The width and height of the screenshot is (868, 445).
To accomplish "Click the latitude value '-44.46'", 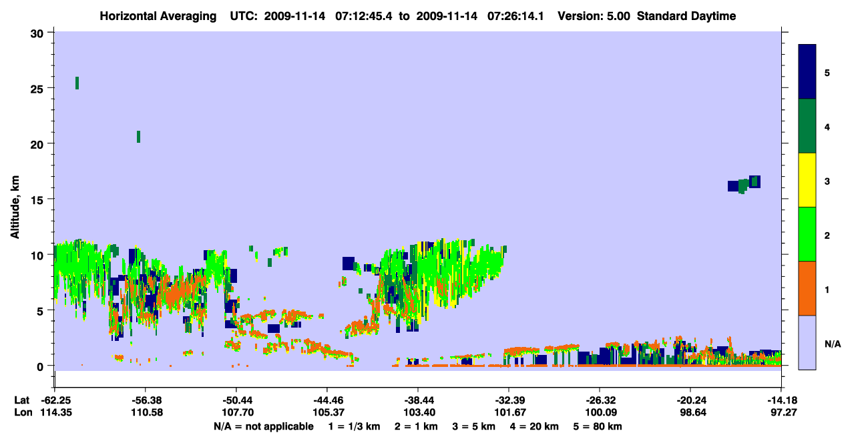I will pyautogui.click(x=327, y=400).
